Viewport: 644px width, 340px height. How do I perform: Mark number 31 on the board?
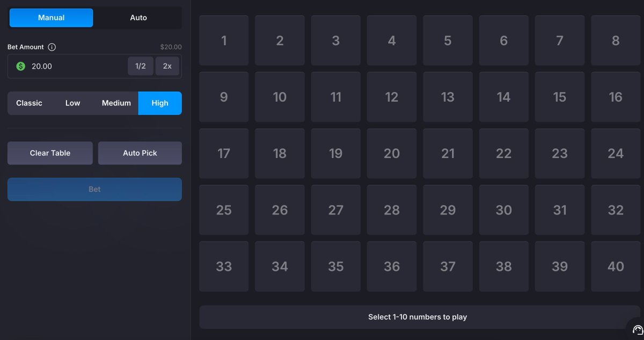(x=560, y=210)
